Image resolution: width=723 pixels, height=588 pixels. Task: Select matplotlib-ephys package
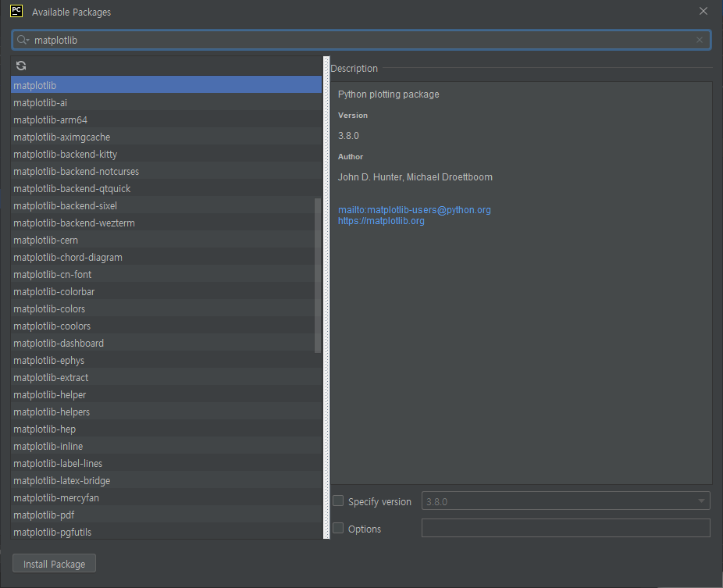pos(166,360)
